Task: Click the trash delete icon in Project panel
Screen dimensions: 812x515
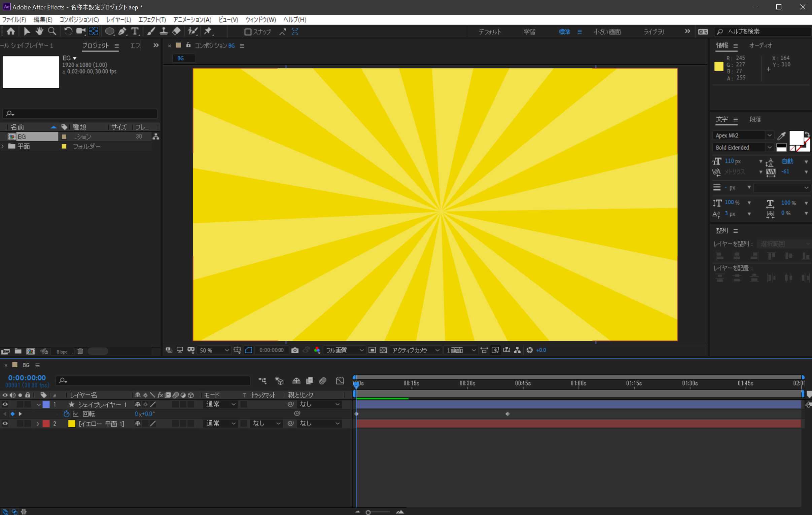Action: tap(80, 351)
